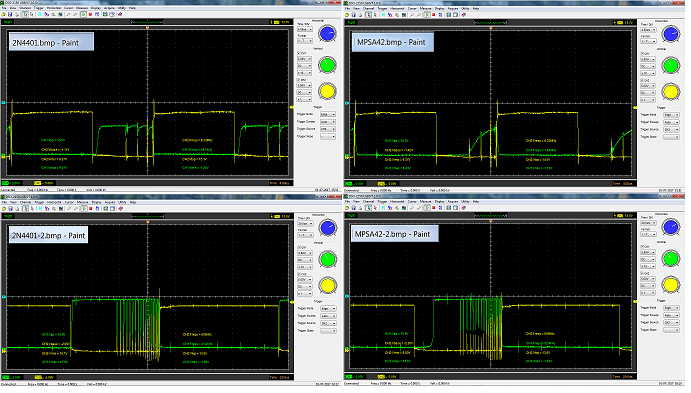Click the Open file icon in MPSA42-2 window
691x393 pixels.
pos(347,208)
